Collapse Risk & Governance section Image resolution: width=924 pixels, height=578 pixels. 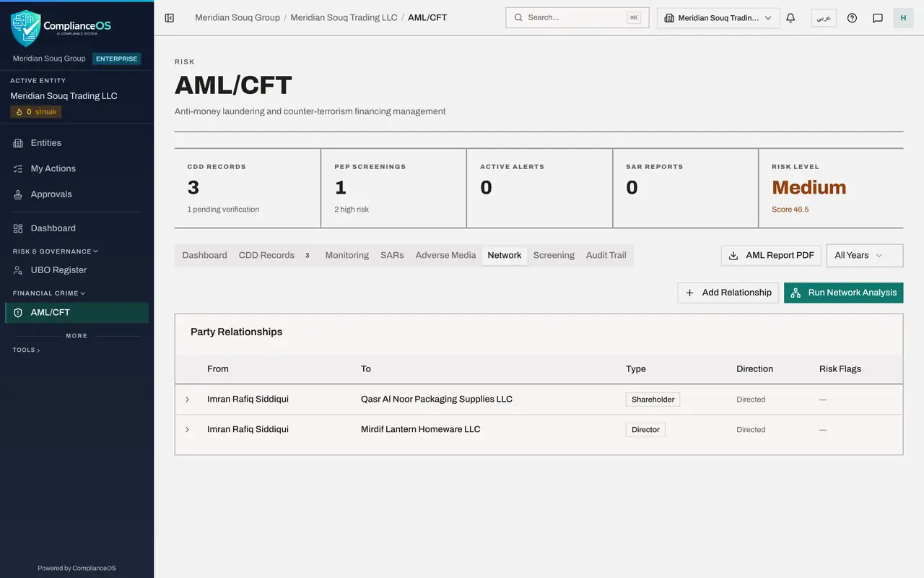56,251
